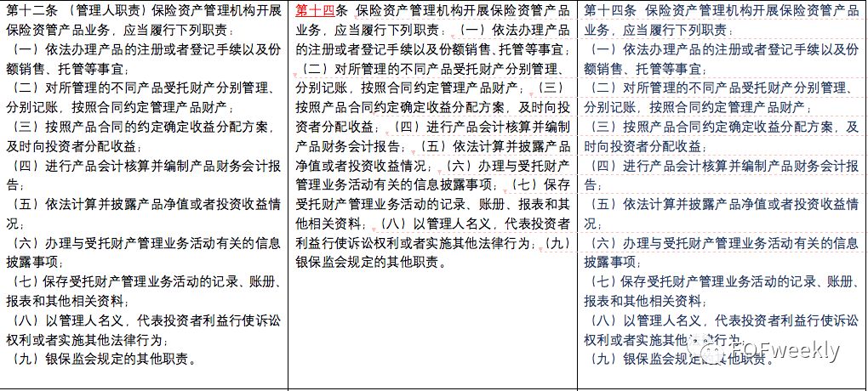Click （一）依法办理产品 line in 第十二条 cell
The width and height of the screenshot is (868, 391).
pyautogui.click(x=145, y=49)
